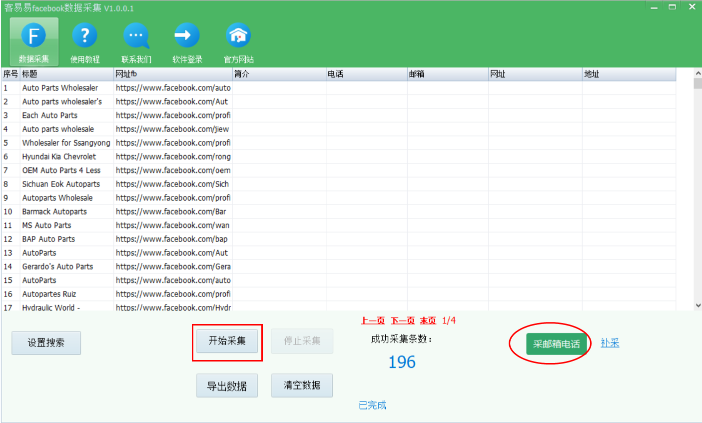The height and width of the screenshot is (423, 702).
Task: Visit the 官方网站 home icon
Action: click(238, 42)
